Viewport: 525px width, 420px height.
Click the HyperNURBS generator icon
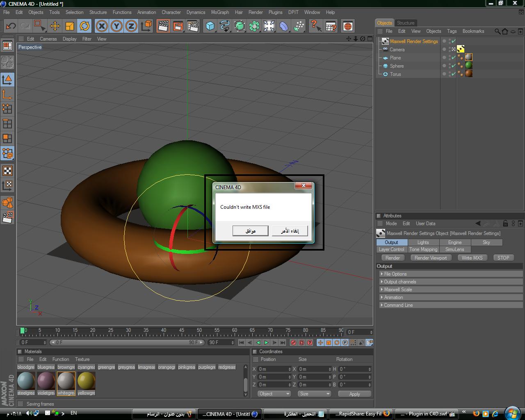pyautogui.click(x=240, y=26)
